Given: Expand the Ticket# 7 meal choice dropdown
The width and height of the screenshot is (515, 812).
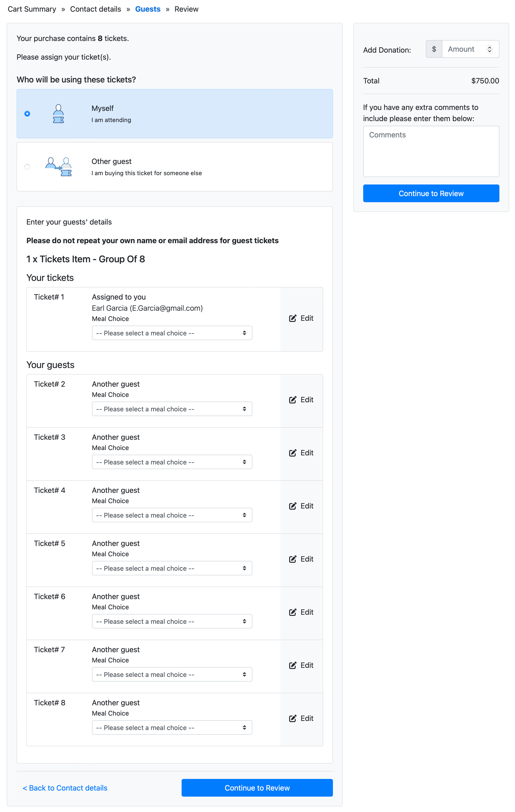Looking at the screenshot, I should (x=172, y=674).
